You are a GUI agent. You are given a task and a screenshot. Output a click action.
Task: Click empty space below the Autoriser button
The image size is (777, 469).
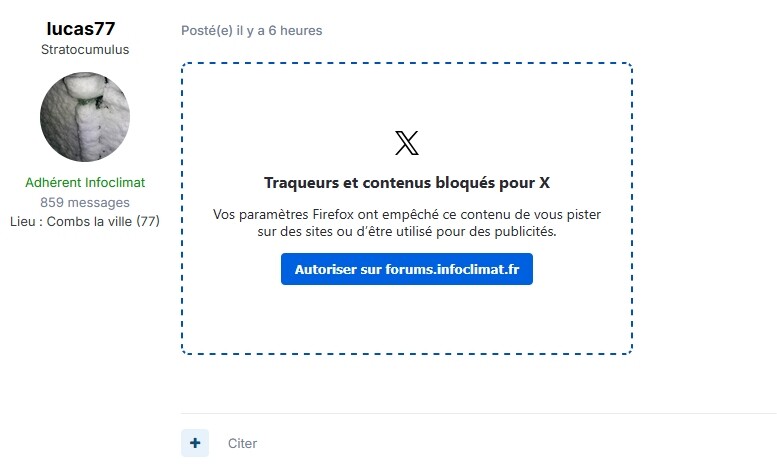[407, 317]
